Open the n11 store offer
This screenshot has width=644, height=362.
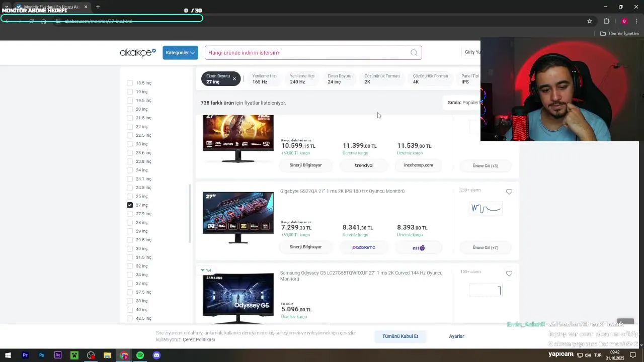pyautogui.click(x=419, y=247)
